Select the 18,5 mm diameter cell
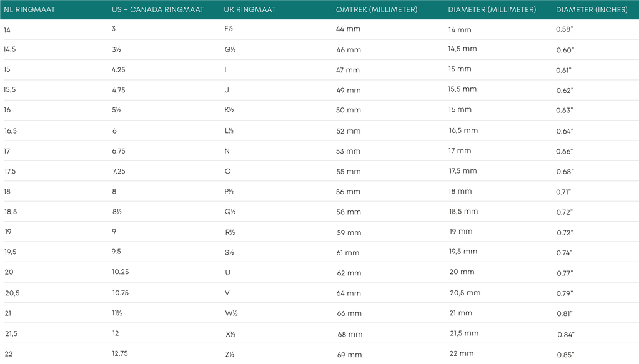The height and width of the screenshot is (364, 639). [463, 212]
